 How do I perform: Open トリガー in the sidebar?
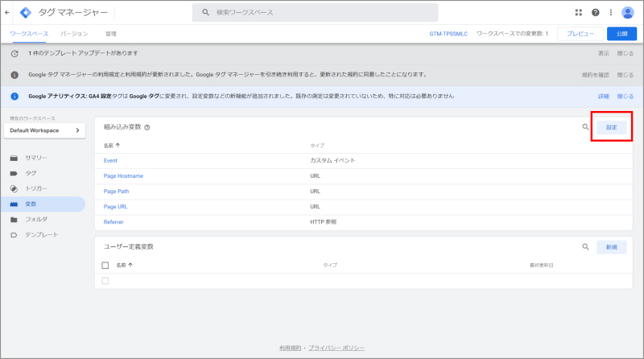click(x=36, y=188)
